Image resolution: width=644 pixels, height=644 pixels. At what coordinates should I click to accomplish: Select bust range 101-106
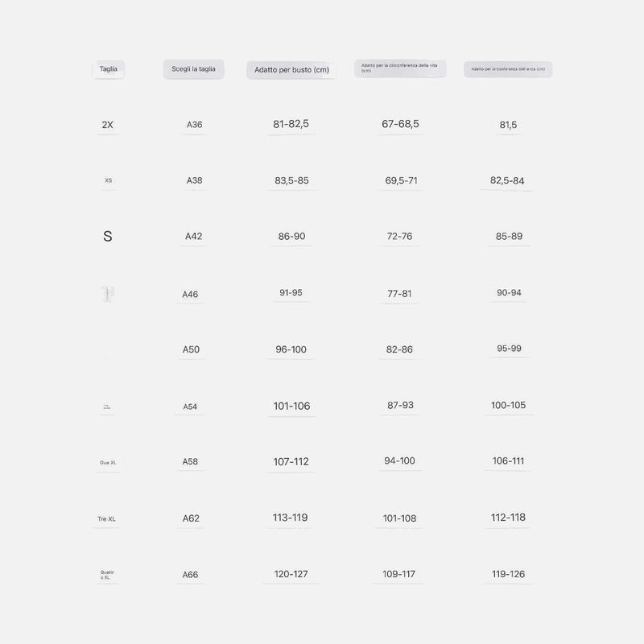[291, 406]
